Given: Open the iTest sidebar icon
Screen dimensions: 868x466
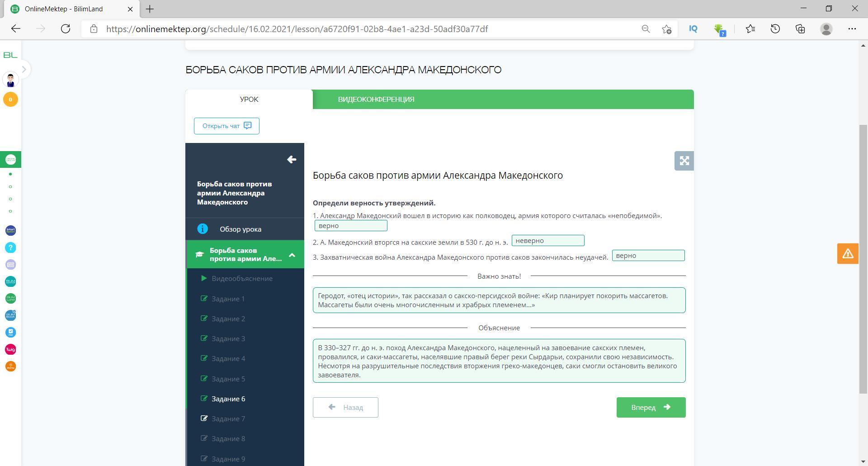Looking at the screenshot, I should click(x=10, y=333).
